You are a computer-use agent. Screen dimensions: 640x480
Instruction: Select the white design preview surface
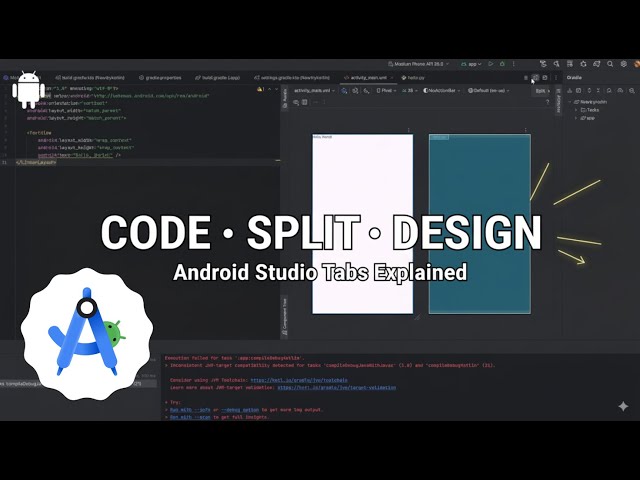click(363, 224)
